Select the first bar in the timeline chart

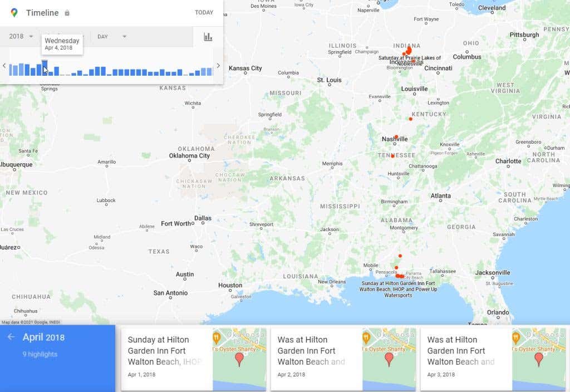[11, 70]
